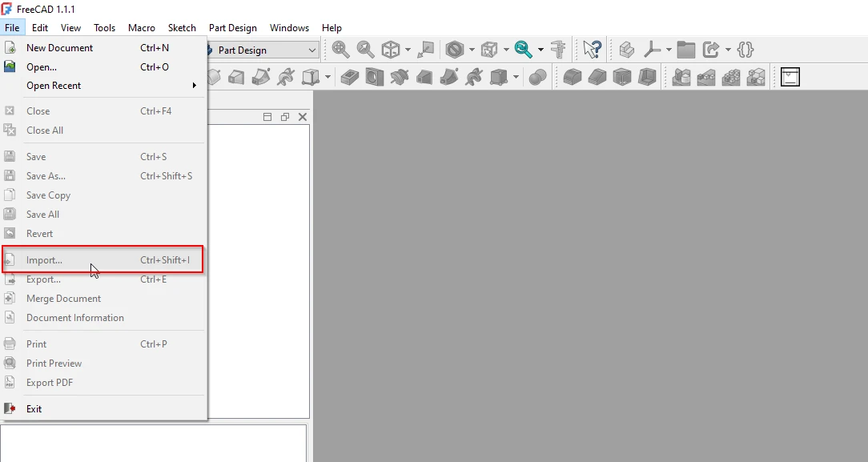The image size is (868, 462).
Task: Click the coordinate system axis icon
Action: (652, 50)
